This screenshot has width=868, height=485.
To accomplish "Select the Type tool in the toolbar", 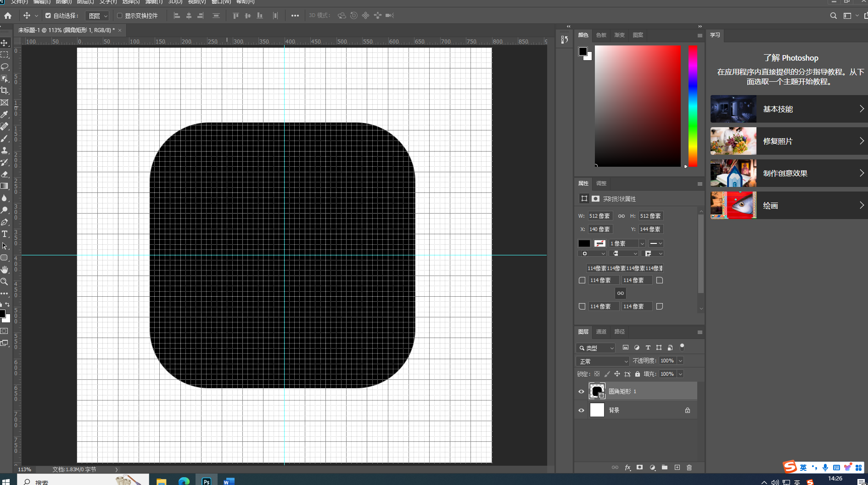I will coord(5,234).
